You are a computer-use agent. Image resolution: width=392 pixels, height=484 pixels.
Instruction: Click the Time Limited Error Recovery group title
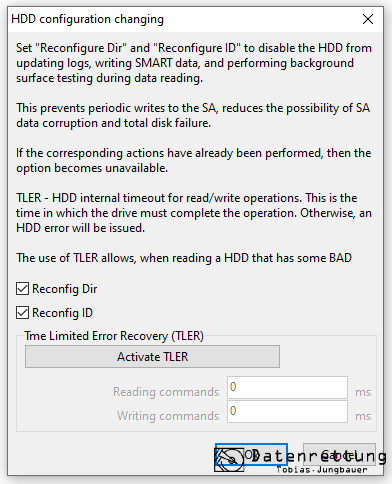point(114,336)
